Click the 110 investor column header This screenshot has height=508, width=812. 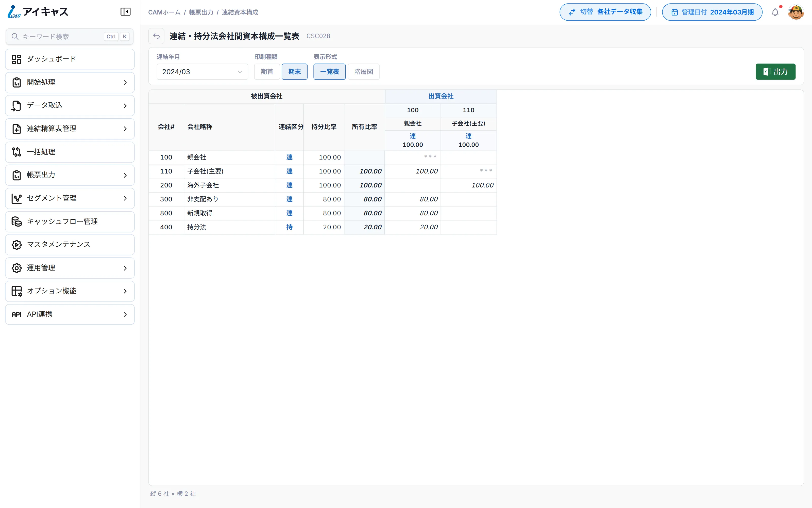(x=468, y=110)
